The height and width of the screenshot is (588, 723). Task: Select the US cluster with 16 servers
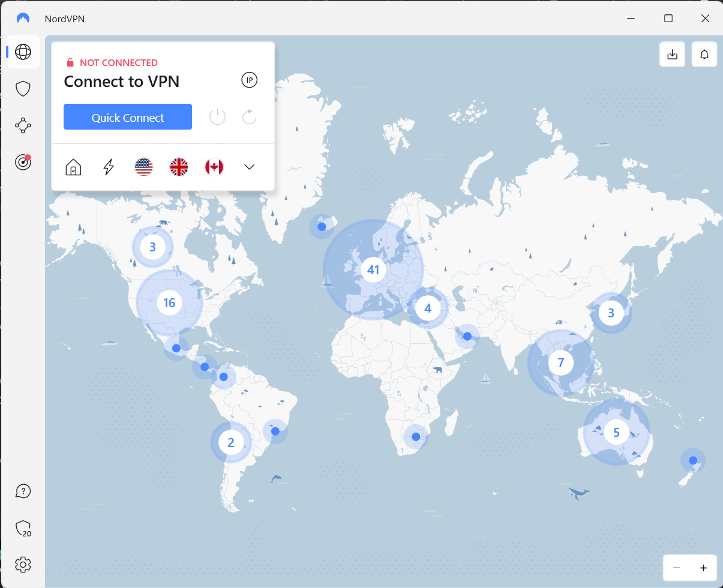[x=169, y=303]
